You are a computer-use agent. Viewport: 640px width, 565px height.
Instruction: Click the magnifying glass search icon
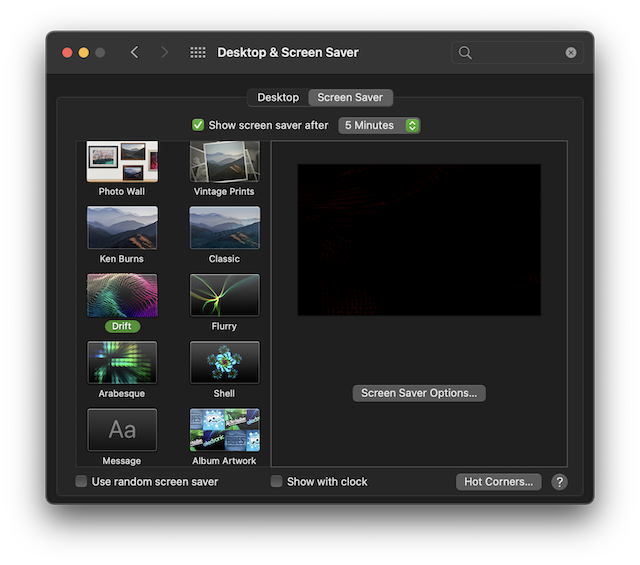(465, 53)
